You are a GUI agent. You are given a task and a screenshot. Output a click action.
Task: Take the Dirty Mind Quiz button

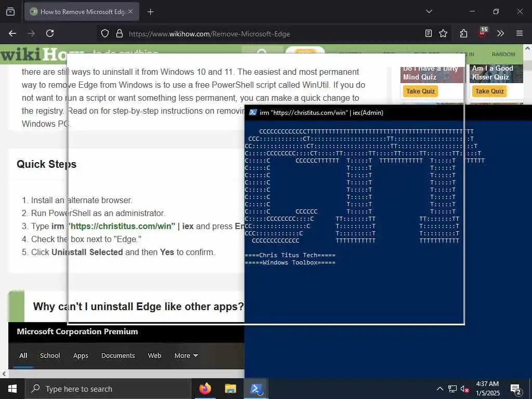pyautogui.click(x=420, y=91)
